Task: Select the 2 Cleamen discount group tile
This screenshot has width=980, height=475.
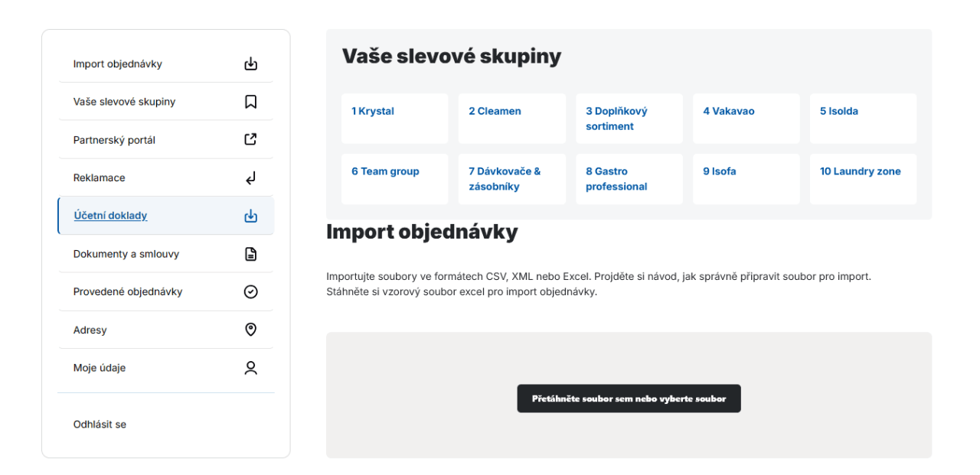Action: [511, 119]
